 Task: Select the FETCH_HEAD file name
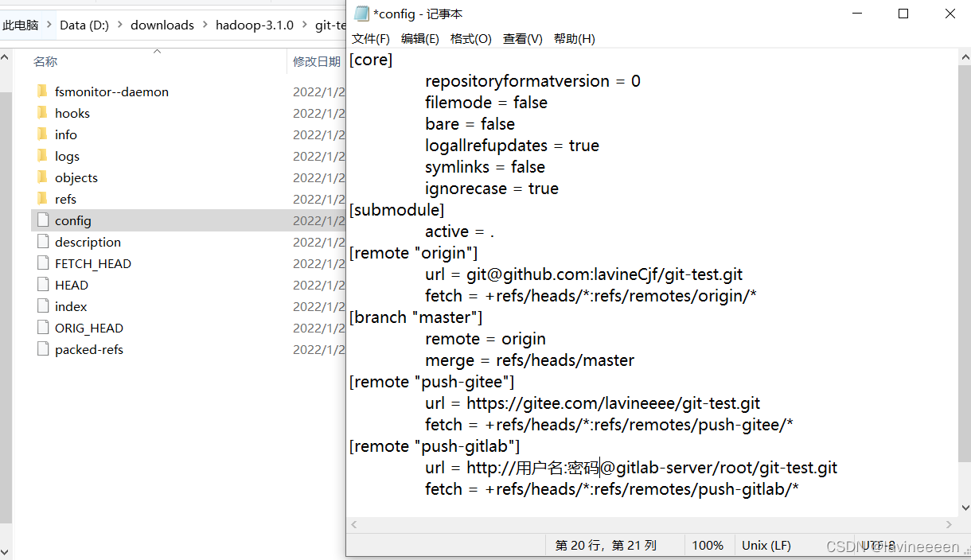pos(93,263)
